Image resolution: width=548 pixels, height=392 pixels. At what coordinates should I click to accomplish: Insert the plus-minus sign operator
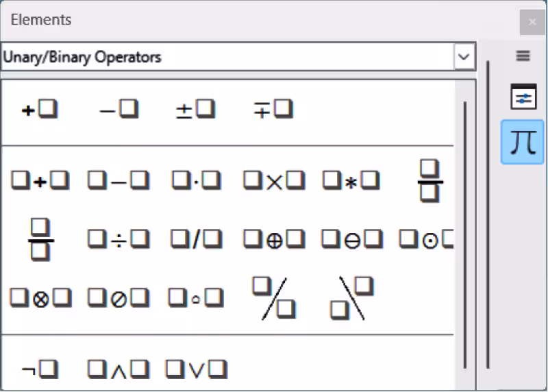coord(195,110)
